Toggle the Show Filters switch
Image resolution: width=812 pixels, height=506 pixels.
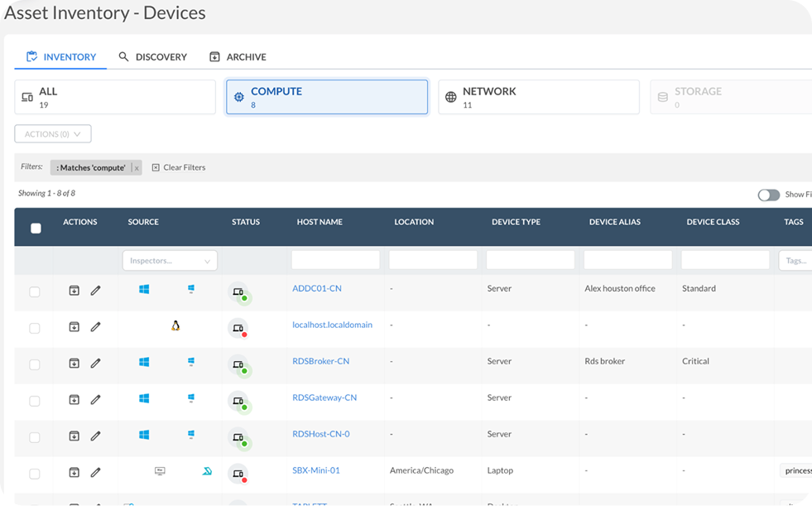point(768,195)
